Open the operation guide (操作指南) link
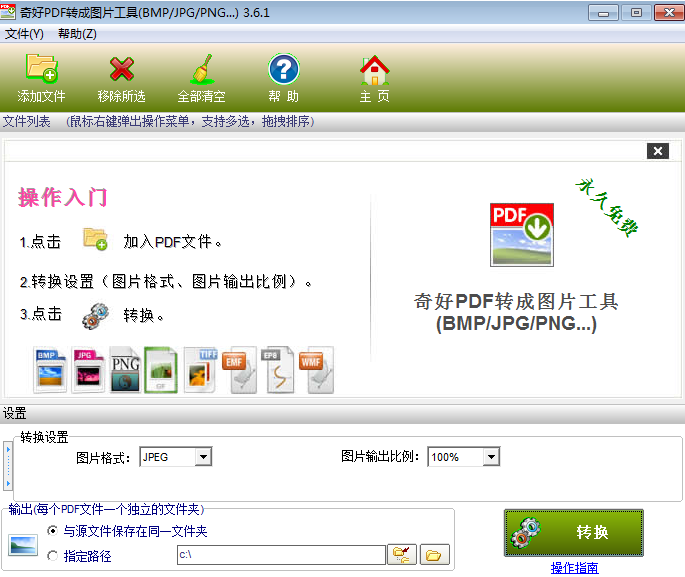The width and height of the screenshot is (685, 577). 574,567
